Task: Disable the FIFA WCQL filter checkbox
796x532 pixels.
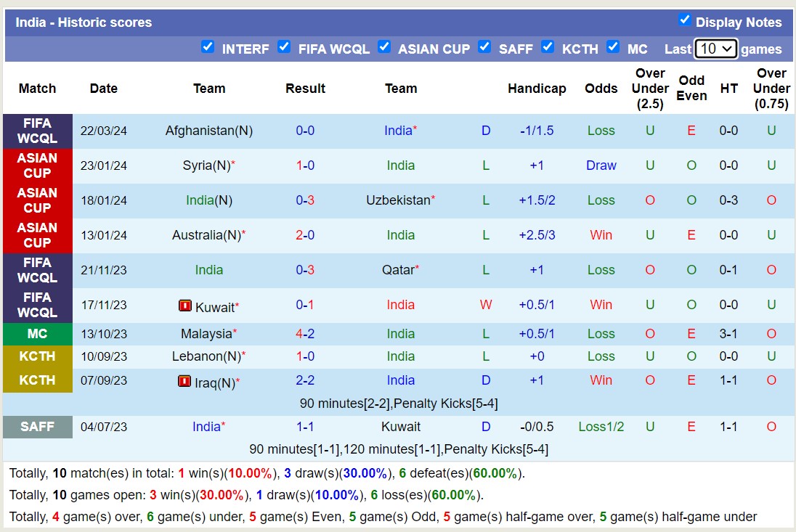Action: click(284, 47)
